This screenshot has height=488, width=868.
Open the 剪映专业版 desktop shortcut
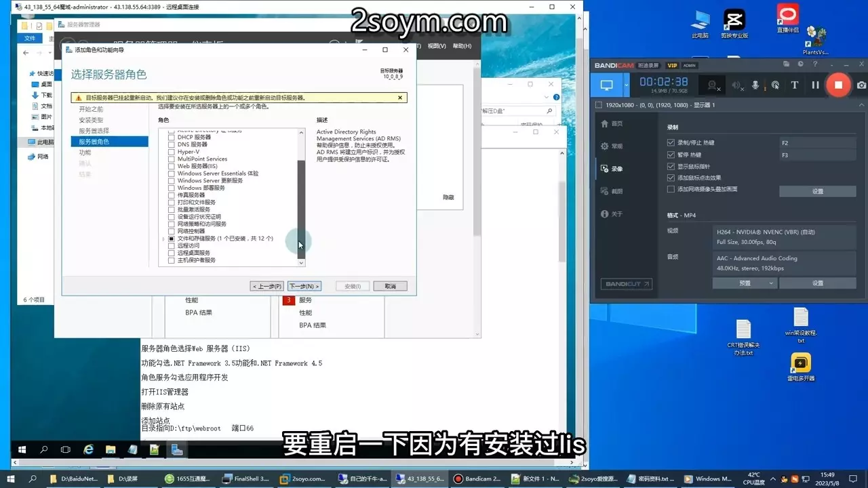click(x=734, y=24)
